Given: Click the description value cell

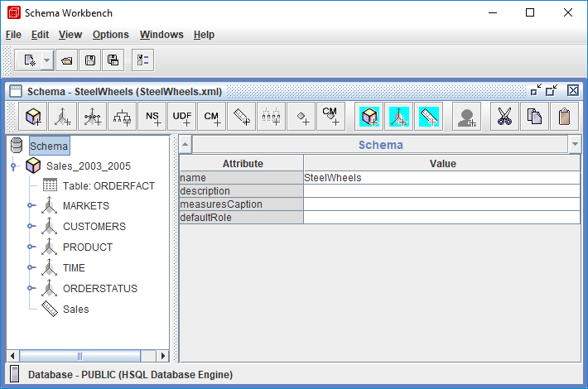Looking at the screenshot, I should point(441,191).
